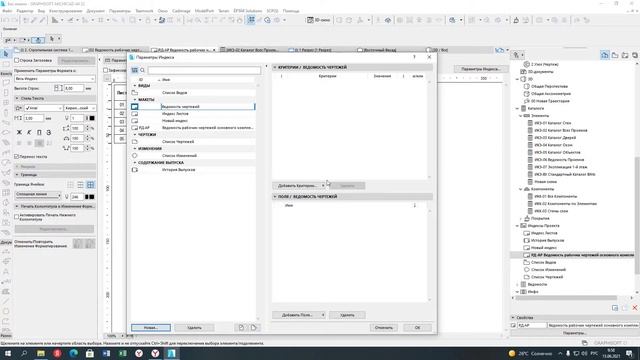Open the Помощь menu

point(291,11)
